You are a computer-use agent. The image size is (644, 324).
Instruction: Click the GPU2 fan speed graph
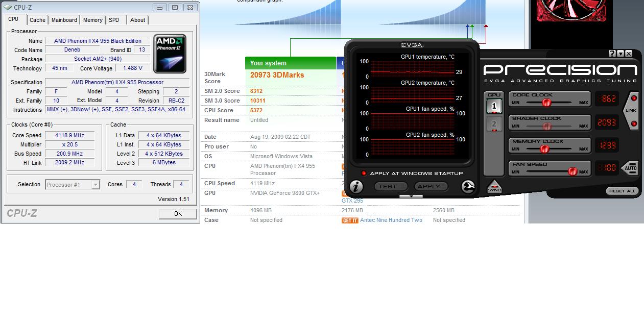(x=412, y=147)
